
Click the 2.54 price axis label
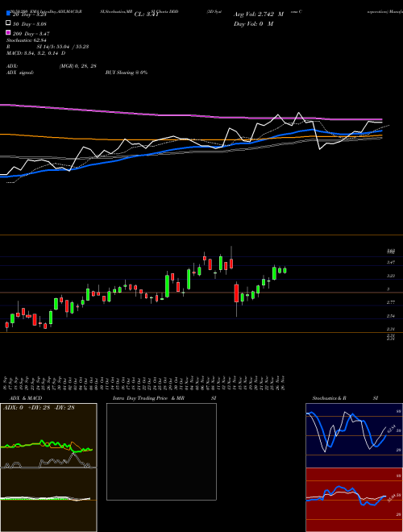[391, 316]
